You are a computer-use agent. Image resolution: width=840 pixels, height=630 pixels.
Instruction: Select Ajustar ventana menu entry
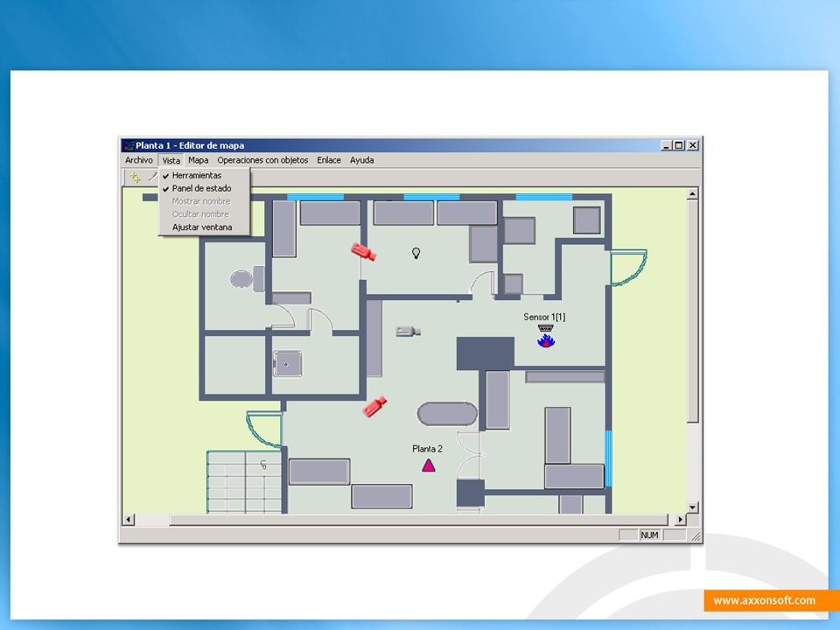point(204,227)
